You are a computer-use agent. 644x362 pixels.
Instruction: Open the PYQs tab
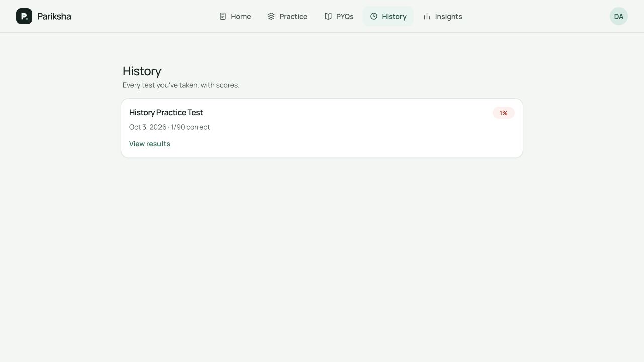click(x=339, y=16)
